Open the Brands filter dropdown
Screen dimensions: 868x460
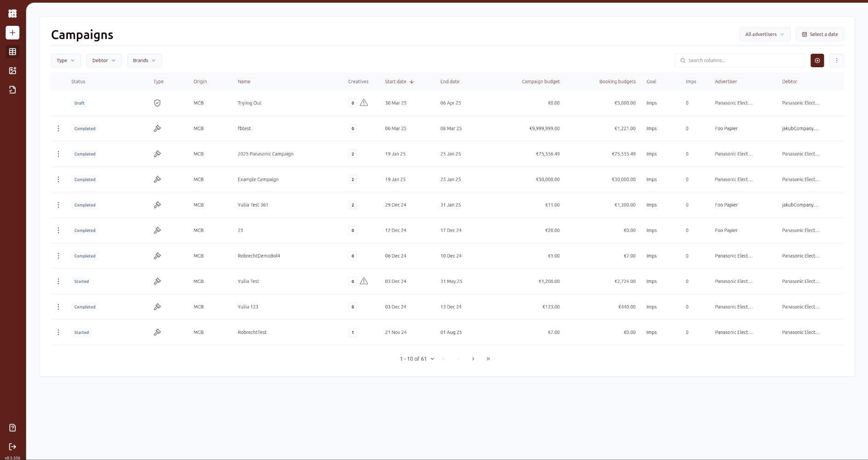tap(144, 61)
